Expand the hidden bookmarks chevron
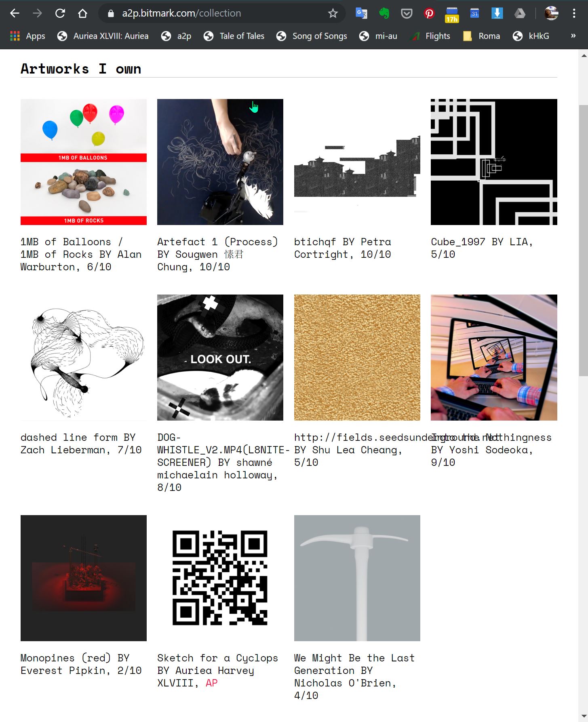588x722 pixels. pyautogui.click(x=573, y=36)
